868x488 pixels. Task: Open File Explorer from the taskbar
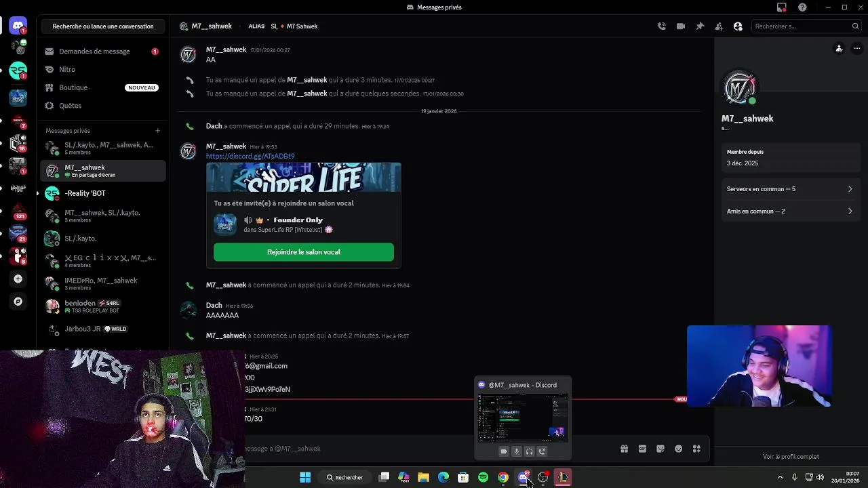pos(423,478)
